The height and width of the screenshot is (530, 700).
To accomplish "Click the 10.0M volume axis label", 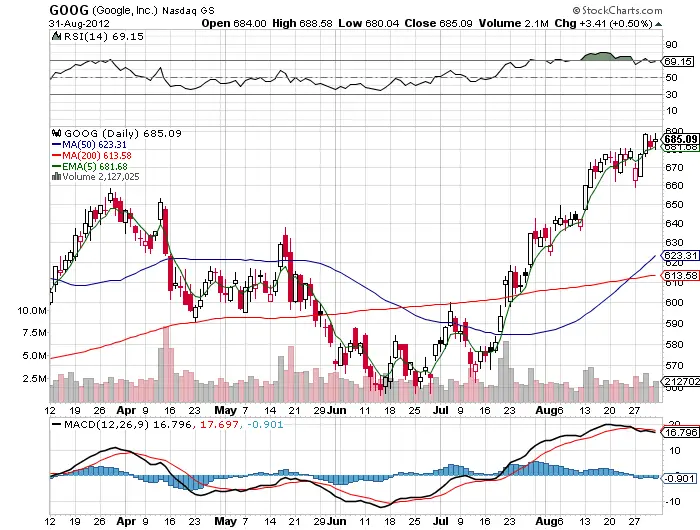I will point(32,311).
